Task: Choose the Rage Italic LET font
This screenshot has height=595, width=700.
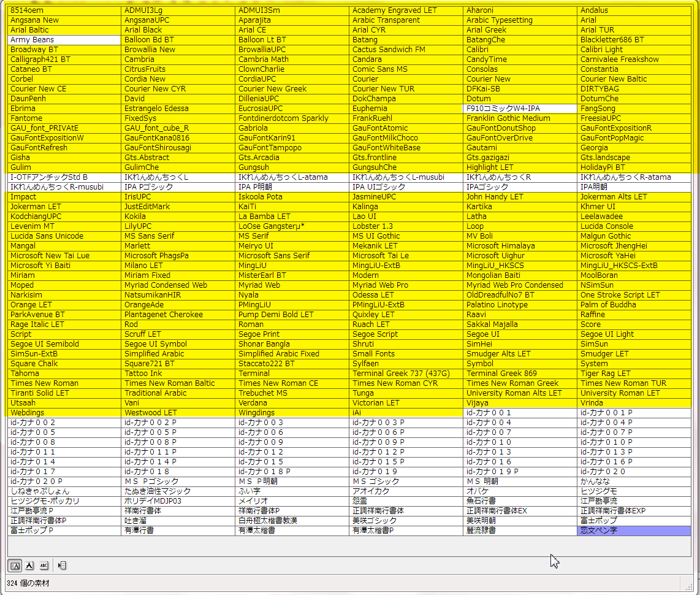Action: click(x=64, y=324)
